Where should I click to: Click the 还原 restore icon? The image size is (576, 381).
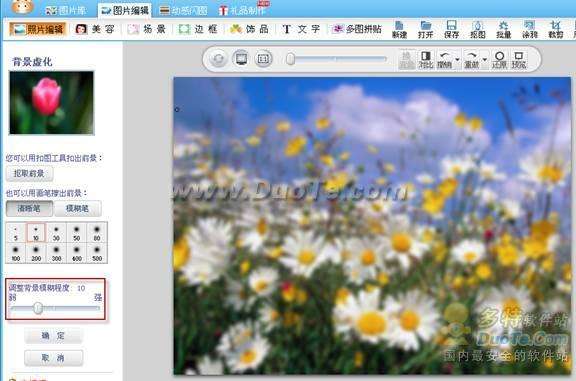point(499,60)
